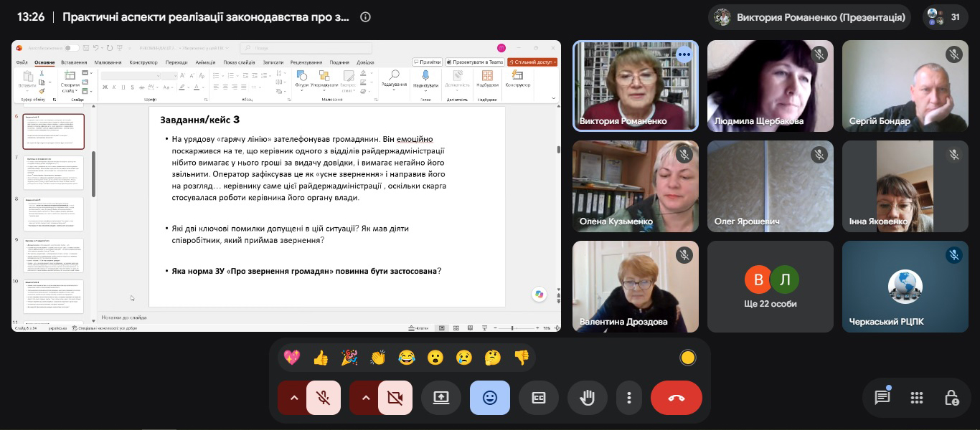Send the thumbs down reaction

pyautogui.click(x=522, y=357)
